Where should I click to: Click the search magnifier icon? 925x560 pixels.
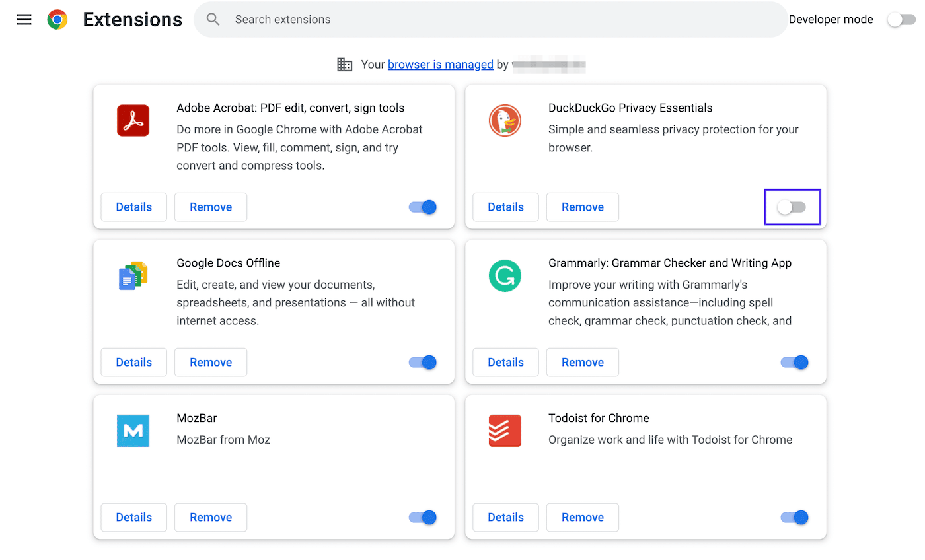click(213, 19)
